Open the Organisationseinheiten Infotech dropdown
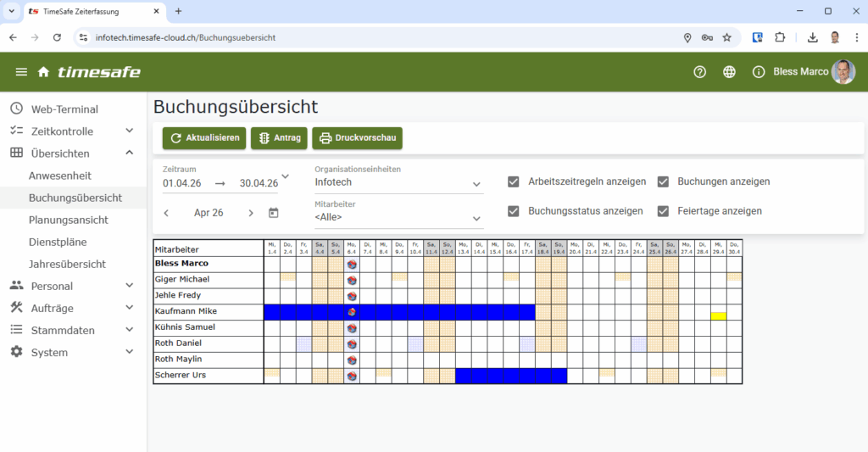Image resolution: width=868 pixels, height=452 pixels. coord(398,183)
